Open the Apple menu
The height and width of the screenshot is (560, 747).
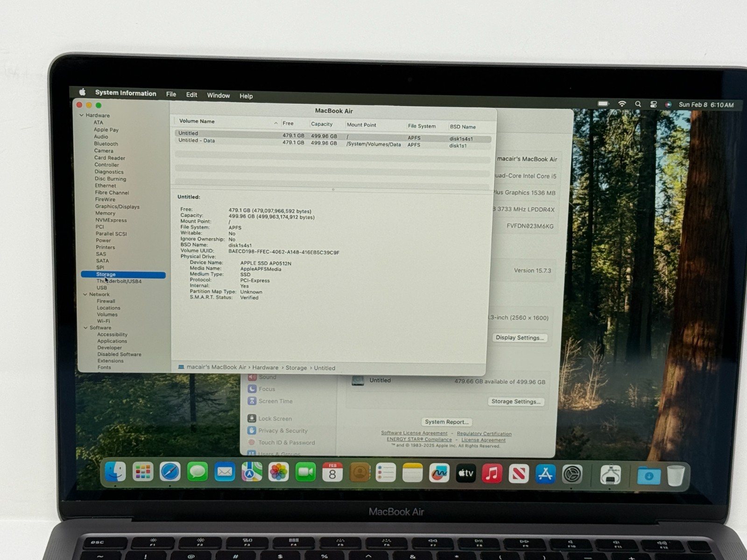click(83, 92)
